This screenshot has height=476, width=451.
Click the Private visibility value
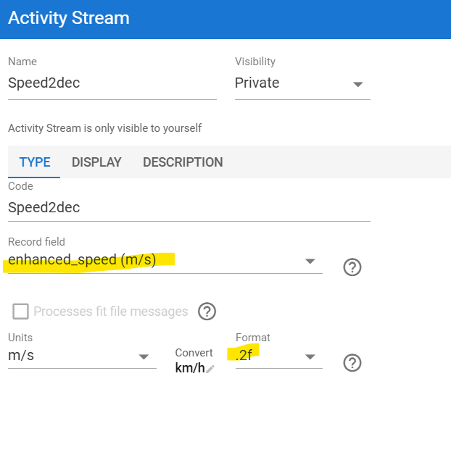(257, 83)
